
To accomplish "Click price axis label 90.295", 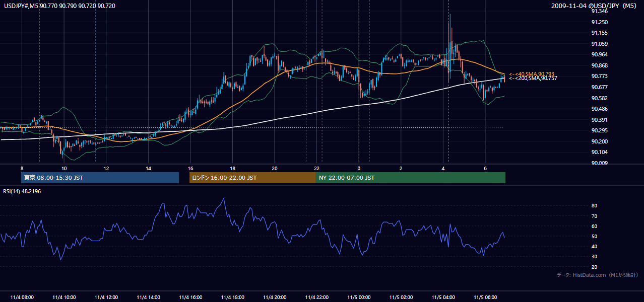I will click(599, 130).
